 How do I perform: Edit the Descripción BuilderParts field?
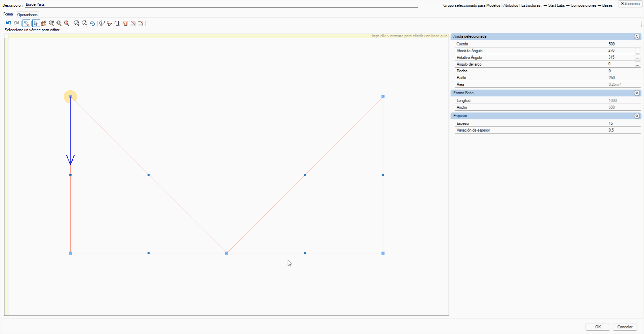point(221,4)
